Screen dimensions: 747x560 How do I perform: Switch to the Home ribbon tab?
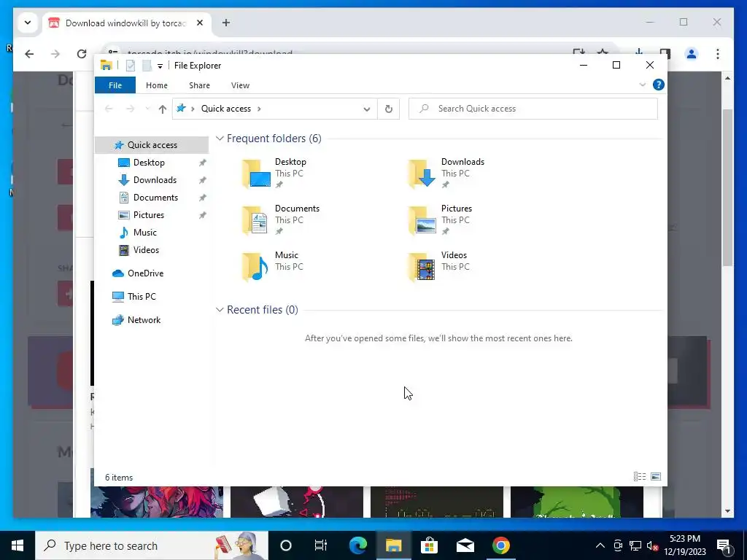pos(157,85)
